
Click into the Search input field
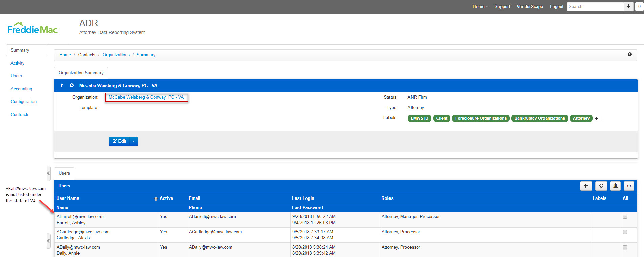(595, 7)
